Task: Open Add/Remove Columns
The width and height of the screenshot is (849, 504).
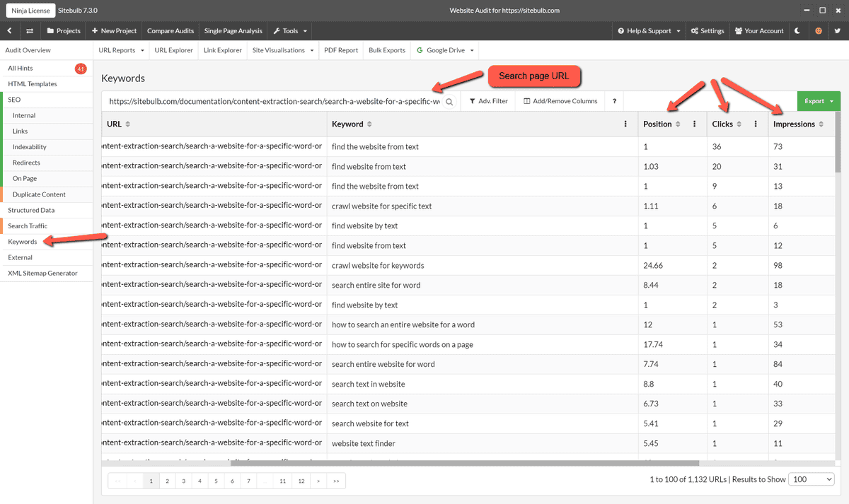Action: tap(560, 101)
